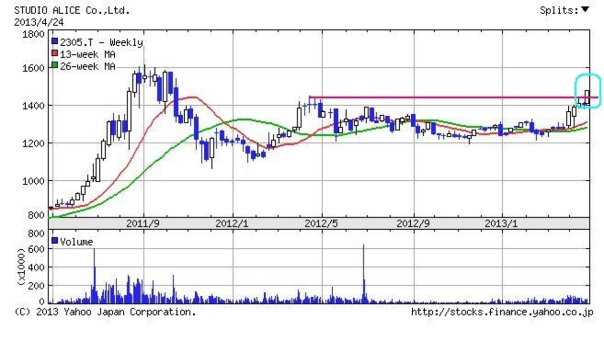The width and height of the screenshot is (604, 364).
Task: Click the 200 volume axis label
Action: click(x=36, y=285)
